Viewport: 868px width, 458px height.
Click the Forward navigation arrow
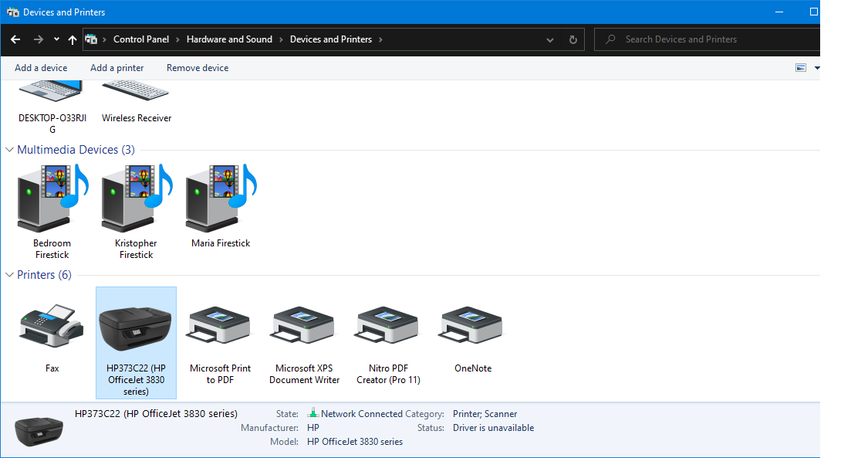pyautogui.click(x=39, y=39)
